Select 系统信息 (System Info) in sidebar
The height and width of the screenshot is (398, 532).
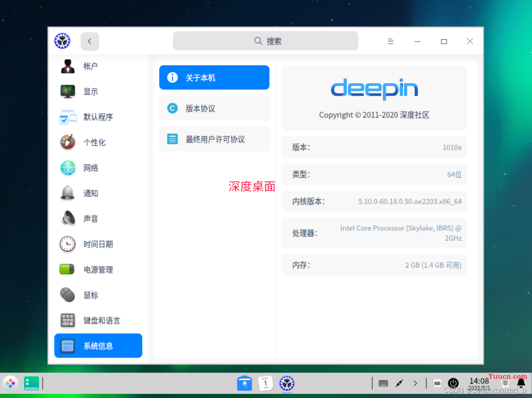point(98,346)
